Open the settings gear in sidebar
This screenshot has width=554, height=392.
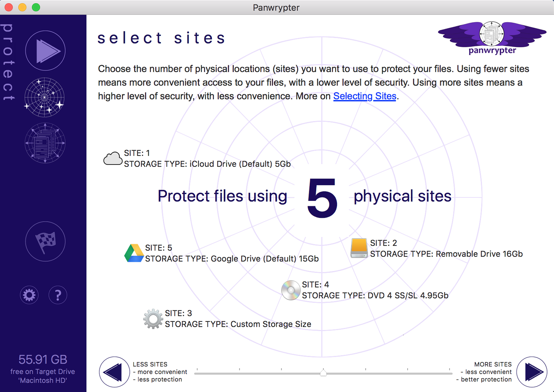pos(29,295)
